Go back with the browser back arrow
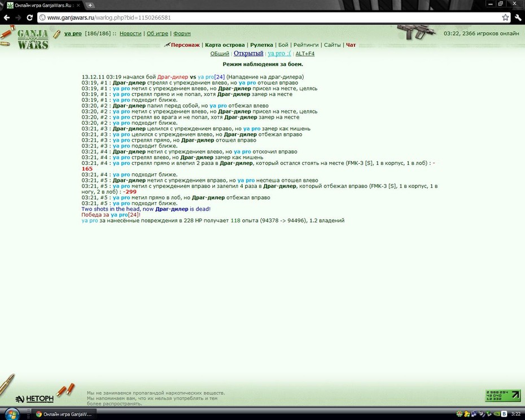Screen dimensions: 525x420 click(x=7, y=17)
